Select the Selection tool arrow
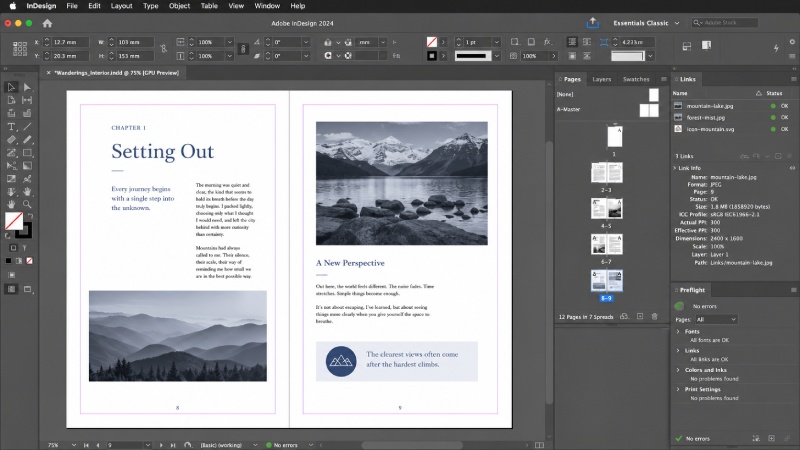800x450 pixels. (11, 87)
